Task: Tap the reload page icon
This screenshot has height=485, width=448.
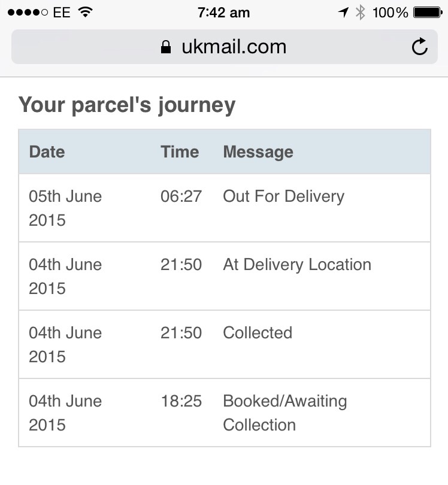Action: tap(419, 46)
